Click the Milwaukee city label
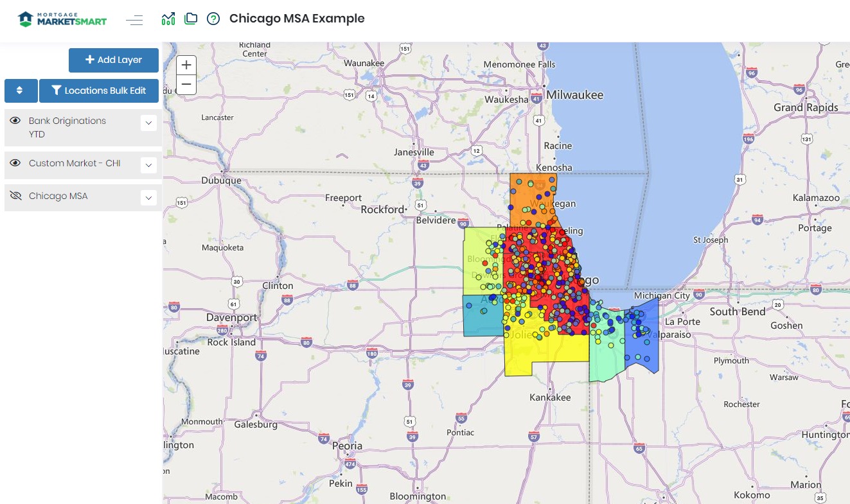Image resolution: width=850 pixels, height=504 pixels. 575,94
